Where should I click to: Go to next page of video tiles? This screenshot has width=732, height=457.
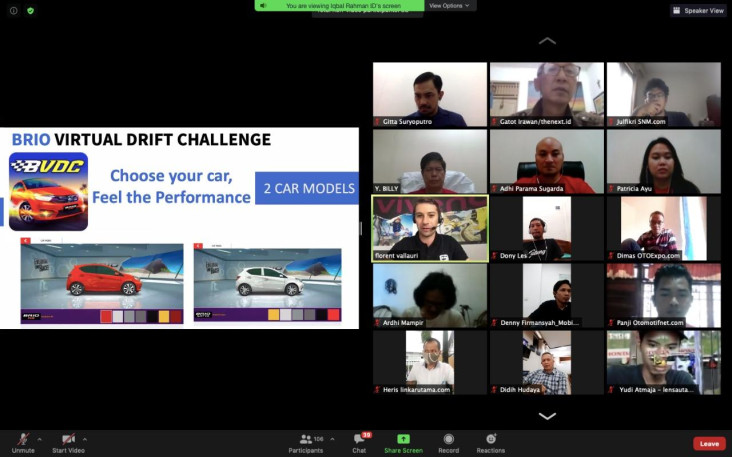(x=547, y=416)
